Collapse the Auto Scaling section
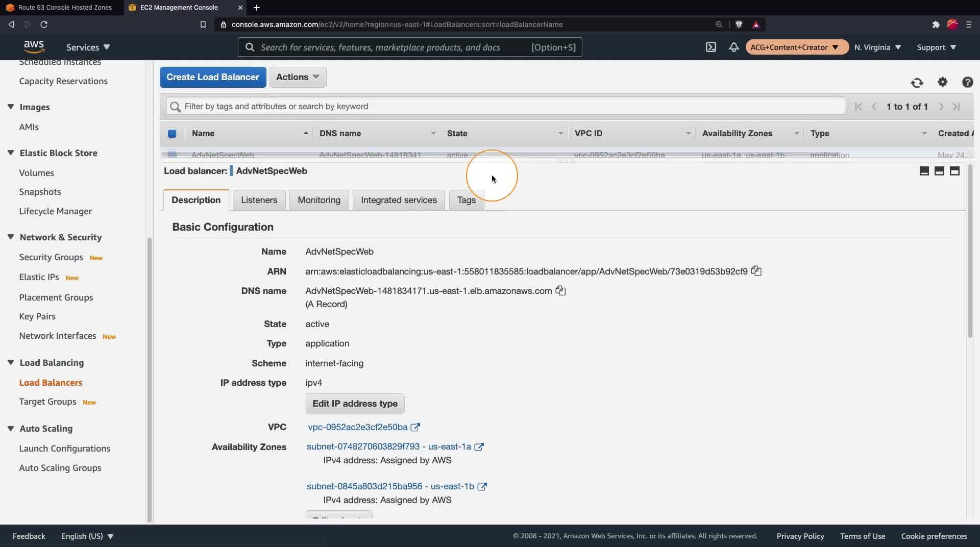 (10, 428)
